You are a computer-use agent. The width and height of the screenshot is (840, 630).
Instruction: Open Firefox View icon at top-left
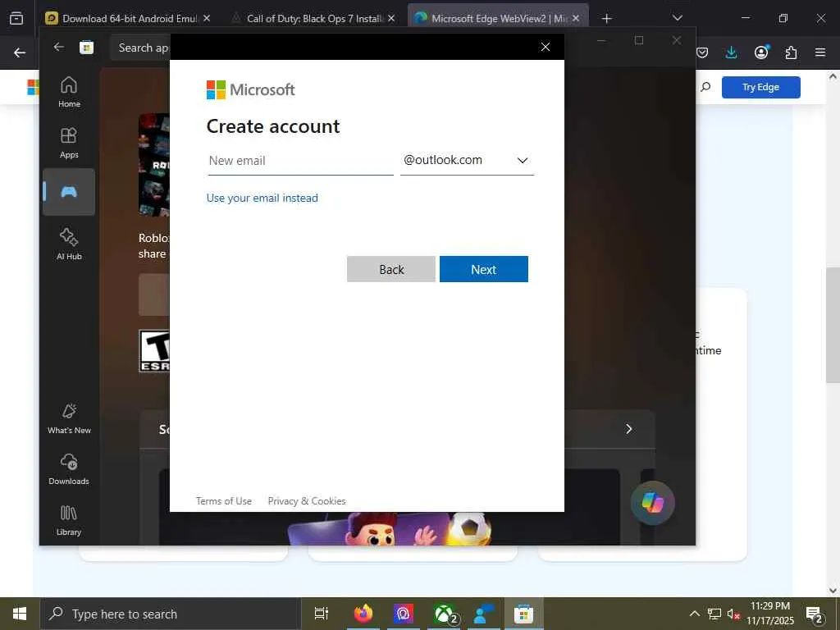pyautogui.click(x=16, y=18)
